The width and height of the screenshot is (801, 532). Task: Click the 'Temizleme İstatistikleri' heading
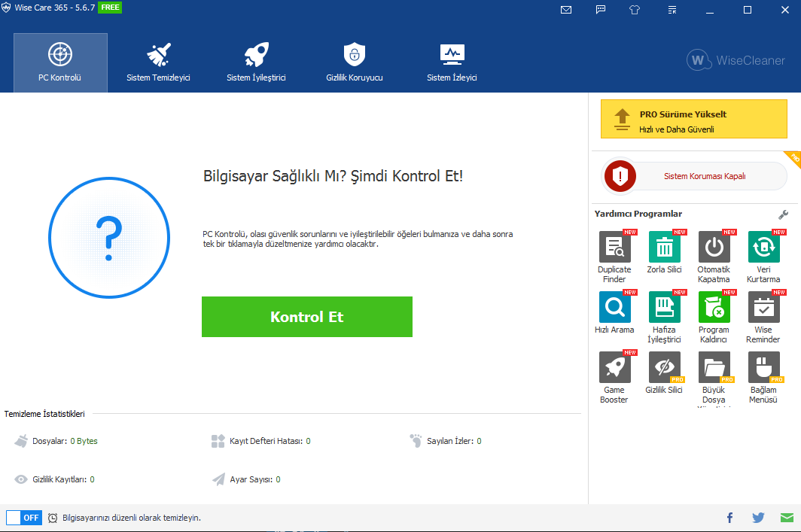click(x=44, y=414)
